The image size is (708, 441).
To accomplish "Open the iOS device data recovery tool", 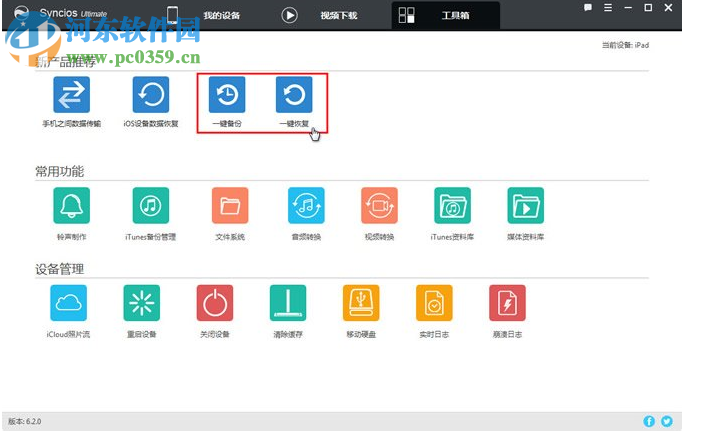I will click(x=151, y=94).
